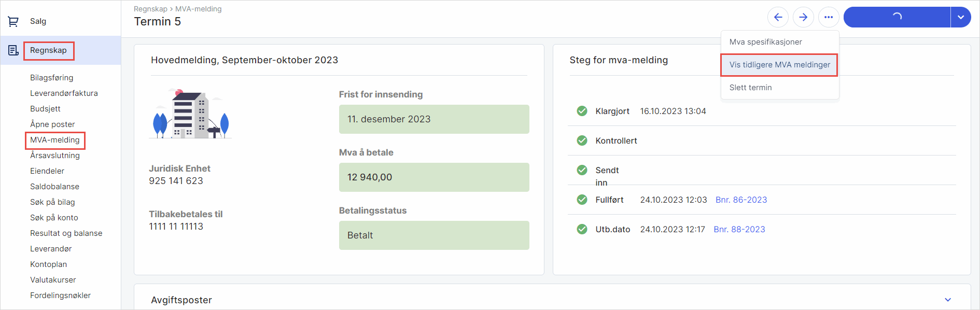The image size is (980, 310).
Task: Open MVA-melding in the sidebar
Action: [x=55, y=140]
